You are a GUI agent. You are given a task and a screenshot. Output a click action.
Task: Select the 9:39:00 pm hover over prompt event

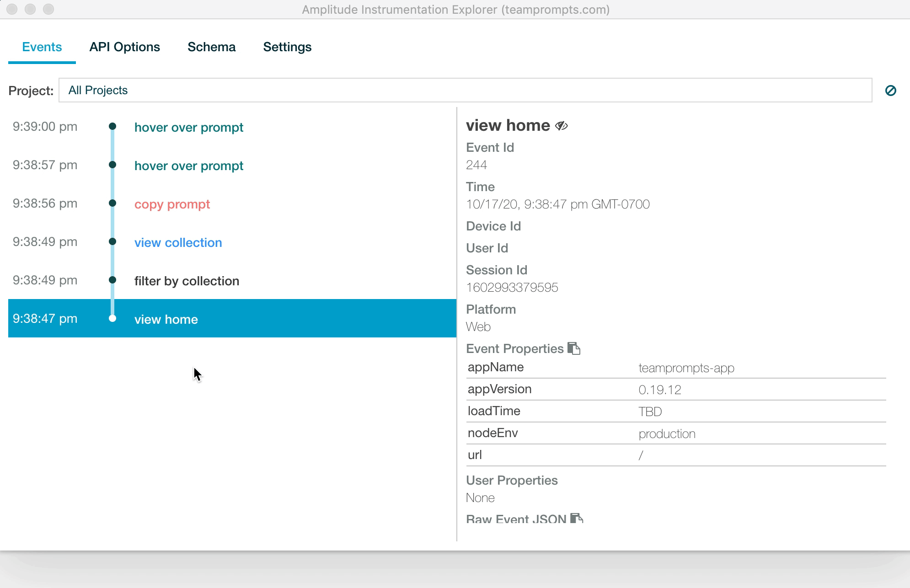(188, 127)
